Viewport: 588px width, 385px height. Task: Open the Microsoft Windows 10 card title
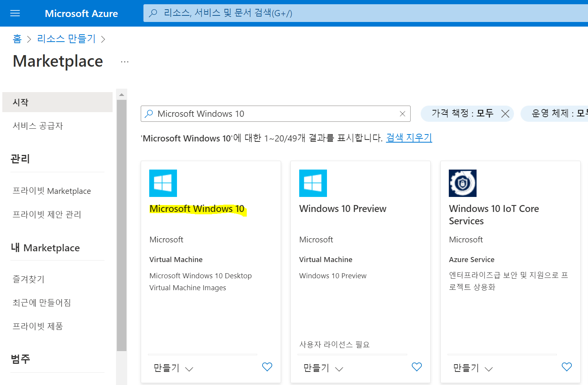197,209
